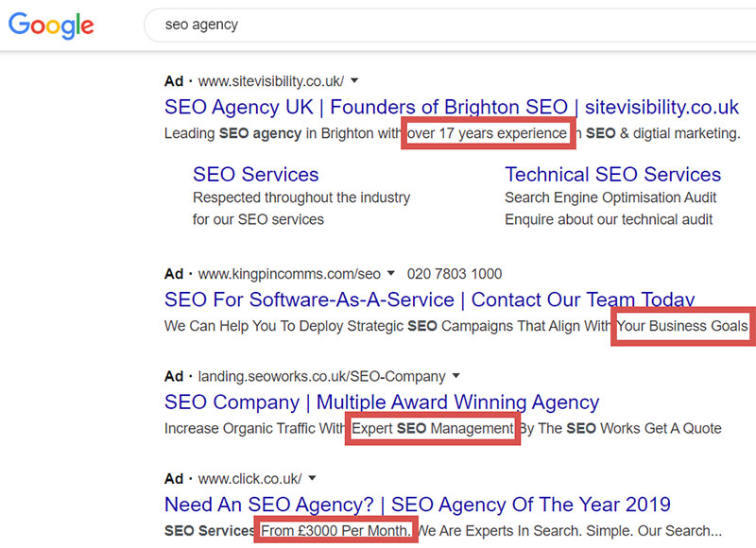Click the SEO For Software-As-A-Service headline
Viewport: 756px width, 548px height.
click(427, 299)
